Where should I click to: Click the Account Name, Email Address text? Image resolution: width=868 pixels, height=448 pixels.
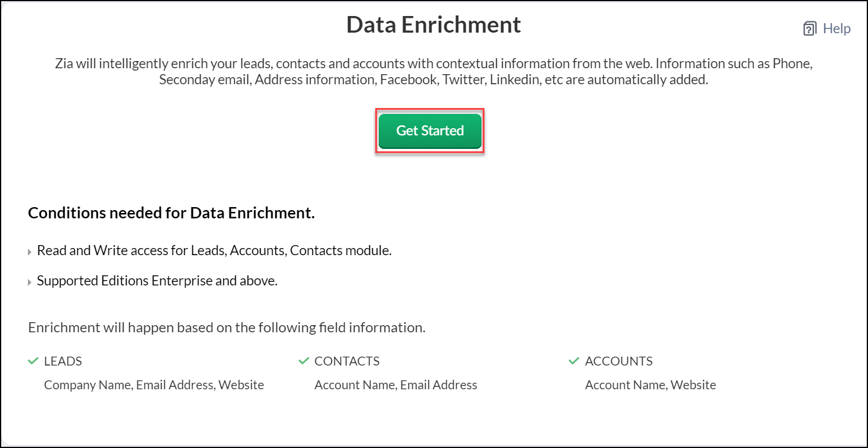tap(395, 385)
